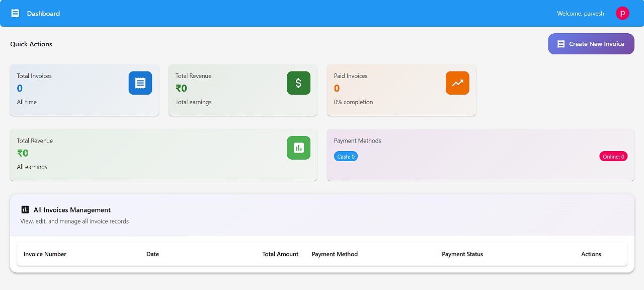Click the chart icon beside All Invoices Management
The width and height of the screenshot is (644, 290).
25,210
